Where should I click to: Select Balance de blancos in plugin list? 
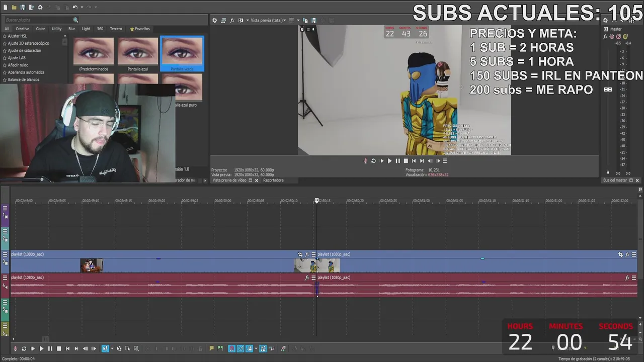tap(24, 79)
